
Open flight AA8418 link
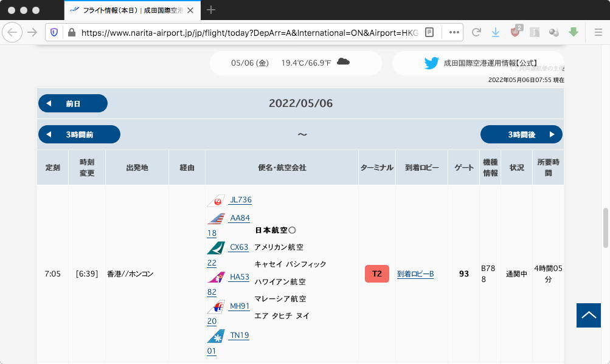229,225
